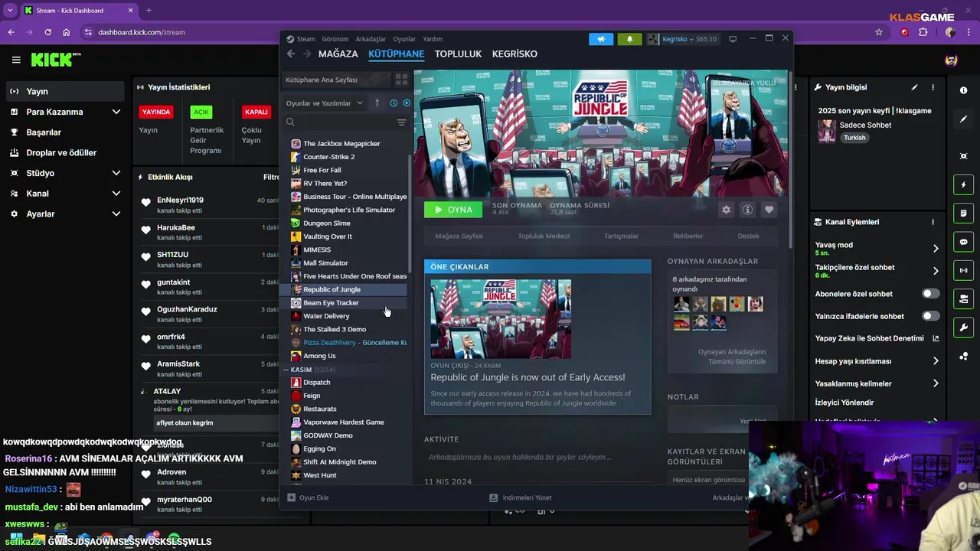980x551 pixels.
Task: Go back in Steam navigation
Action: [291, 54]
